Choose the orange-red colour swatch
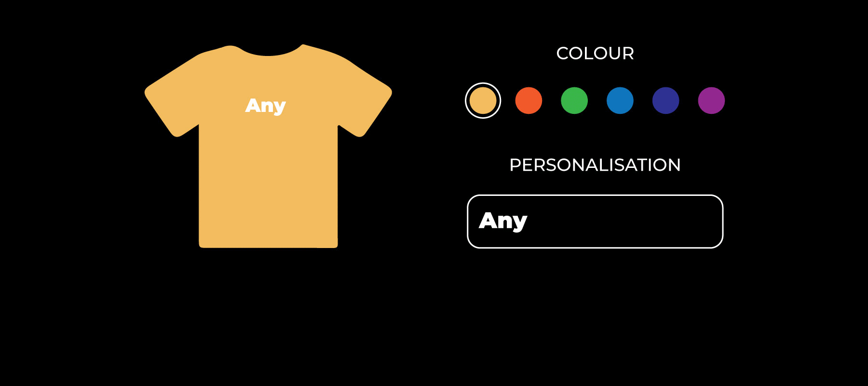Viewport: 868px width, 386px height. pos(529,100)
